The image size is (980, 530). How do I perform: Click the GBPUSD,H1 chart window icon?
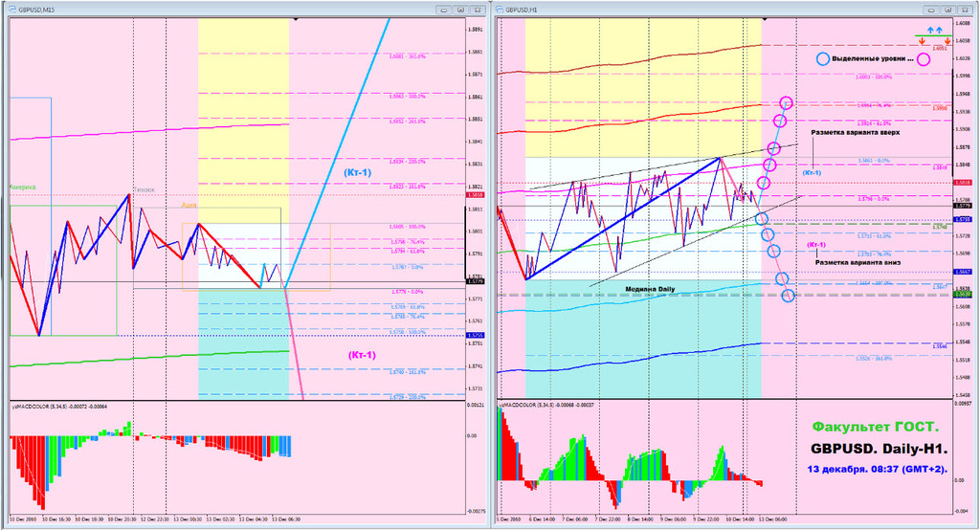501,10
